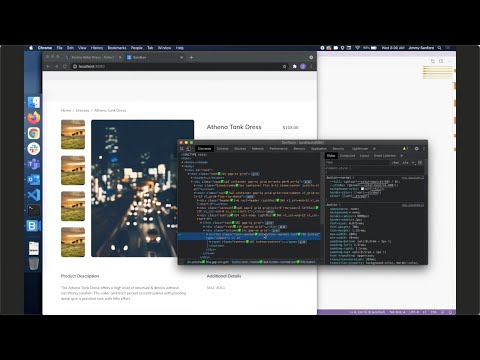The image size is (480, 360).
Task: Open Chrome profile avatar
Action: coord(303,66)
